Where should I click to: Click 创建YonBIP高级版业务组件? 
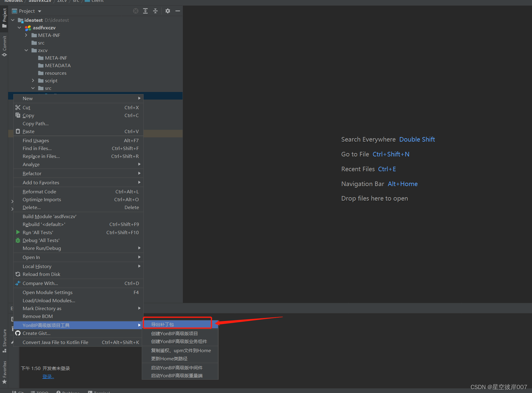point(180,341)
